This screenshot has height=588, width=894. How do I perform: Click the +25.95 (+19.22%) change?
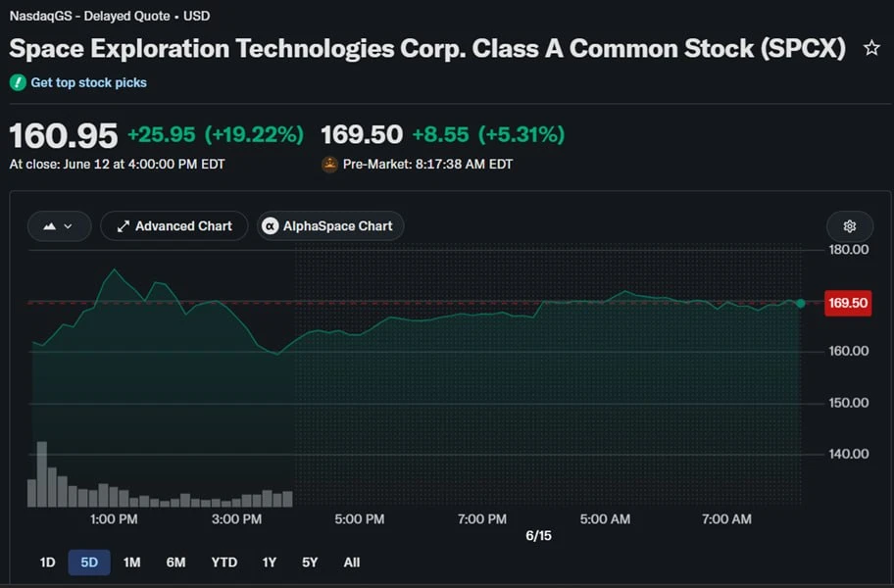(x=216, y=135)
